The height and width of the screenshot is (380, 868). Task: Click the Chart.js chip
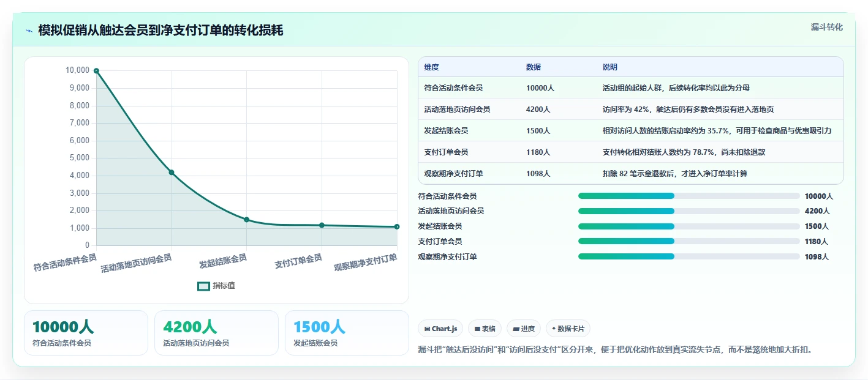coord(441,329)
